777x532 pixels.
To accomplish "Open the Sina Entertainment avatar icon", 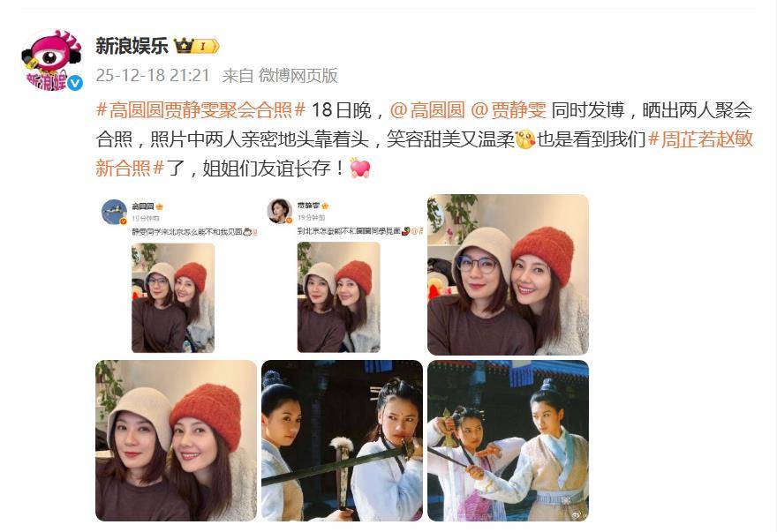I will pos(51,60).
